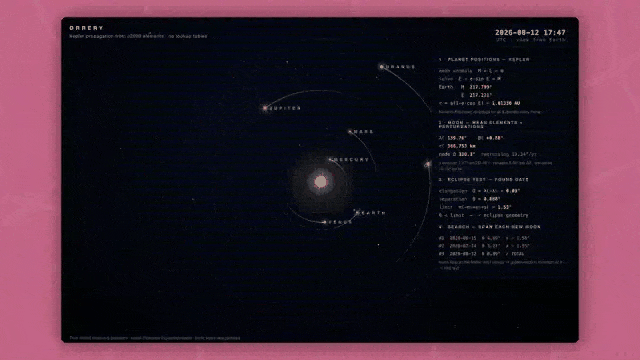This screenshot has height=360, width=640.
Task: Click the Planet Positions – Kepler heading
Action: 484,60
